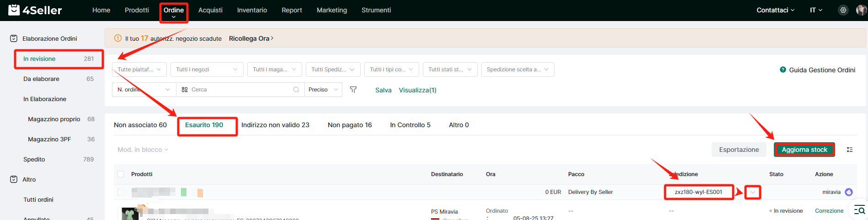Open the user avatar menu
Screen dimensions: 868x220
862,10
